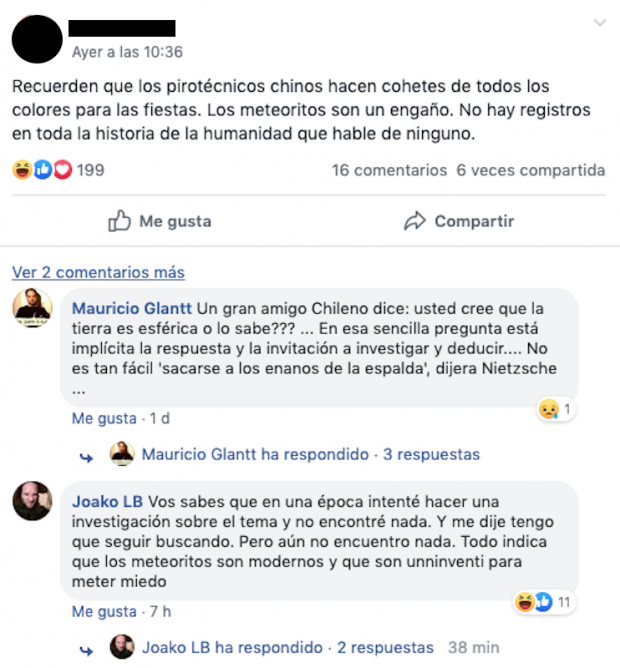Screen dimensions: 620x668
Task: Click the laughing reaction emoji on the post
Action: 22,170
